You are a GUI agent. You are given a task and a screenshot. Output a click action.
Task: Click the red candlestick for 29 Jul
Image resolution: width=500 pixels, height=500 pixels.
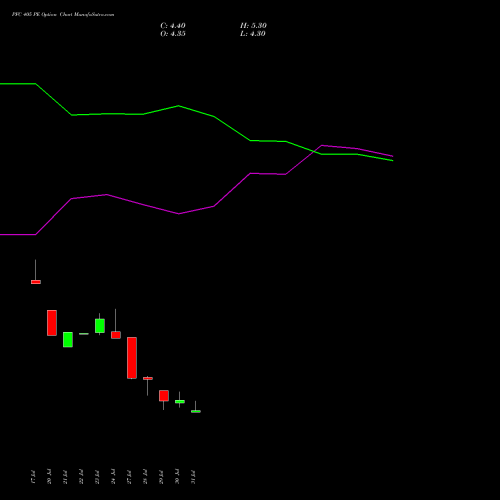(164, 395)
